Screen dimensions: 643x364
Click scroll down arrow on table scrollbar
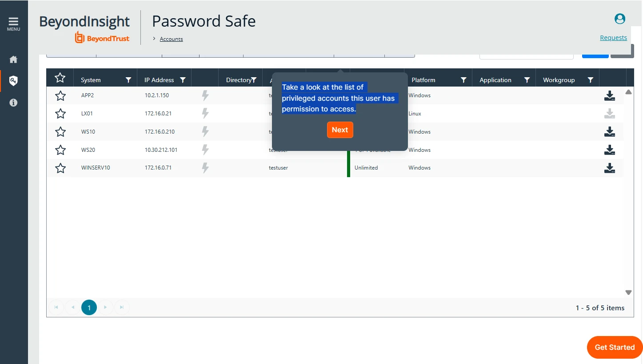(628, 293)
